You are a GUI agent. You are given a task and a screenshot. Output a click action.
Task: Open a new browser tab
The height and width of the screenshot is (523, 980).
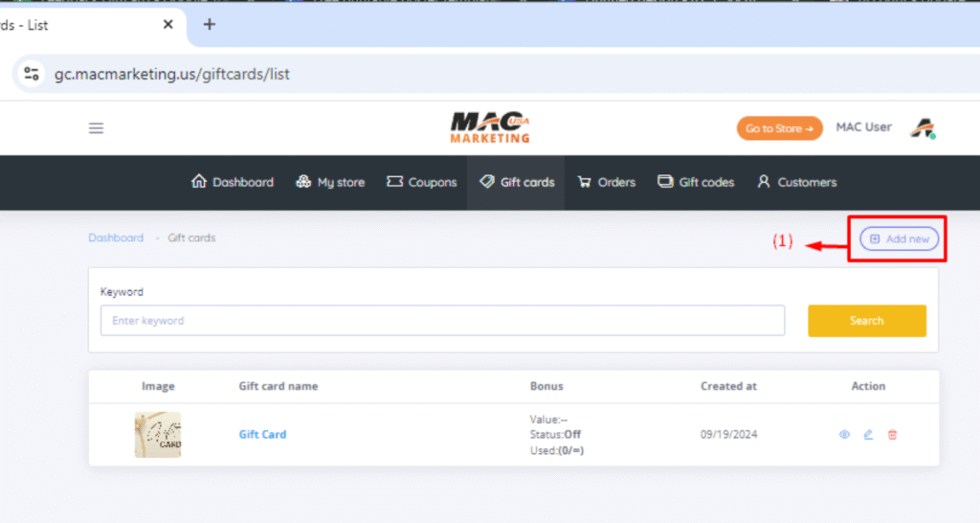(x=210, y=25)
